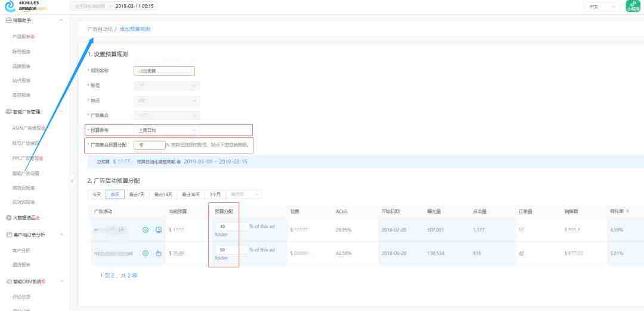
Task: Select the 最近14天 date range option
Action: (x=163, y=194)
